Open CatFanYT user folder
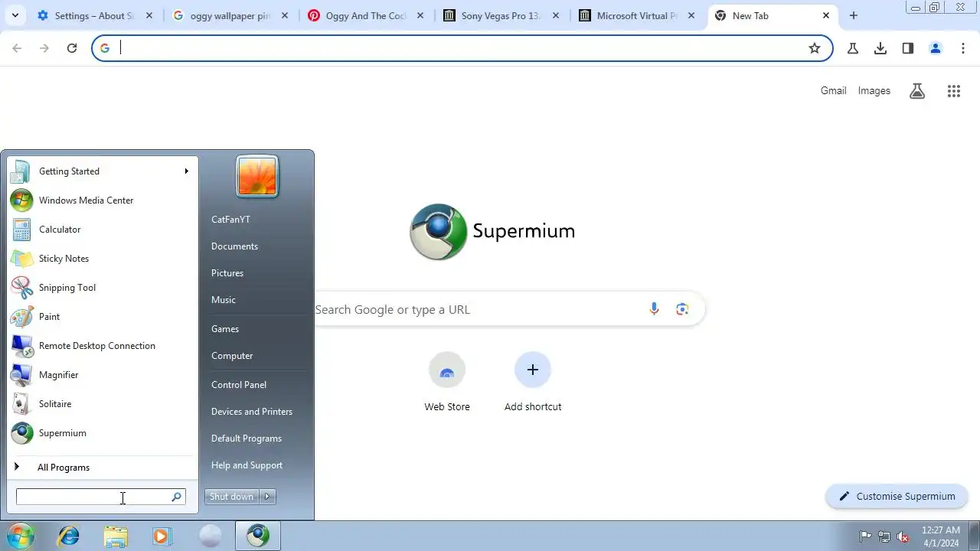 (230, 220)
